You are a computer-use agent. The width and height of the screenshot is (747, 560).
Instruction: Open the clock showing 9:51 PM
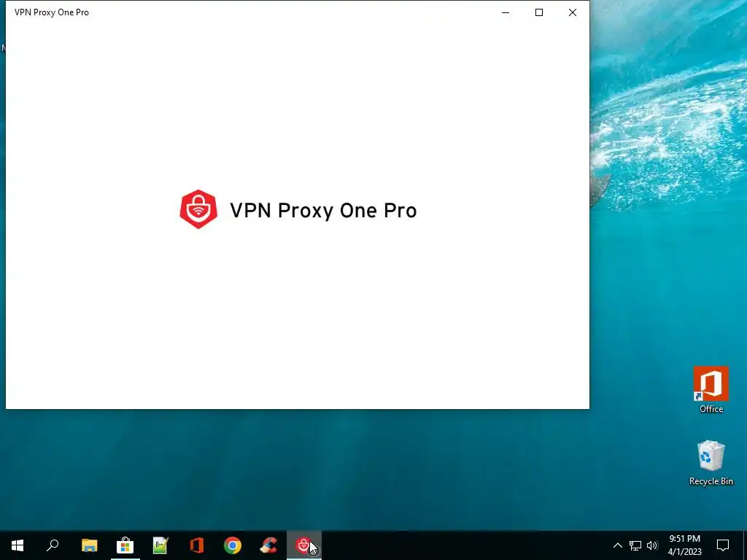[684, 545]
